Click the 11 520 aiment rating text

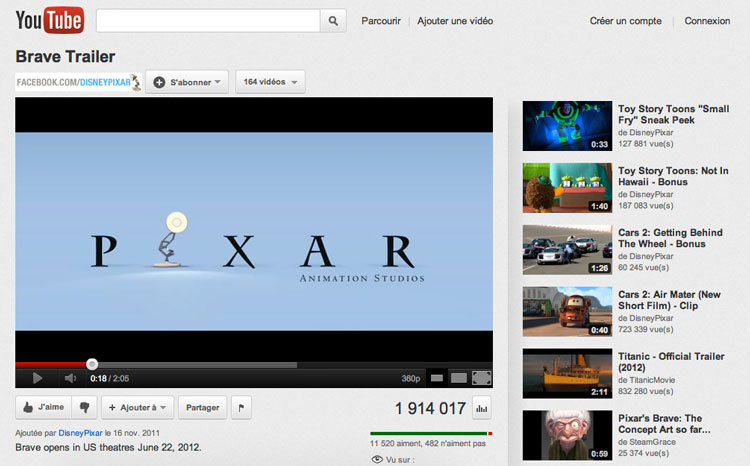tap(428, 444)
